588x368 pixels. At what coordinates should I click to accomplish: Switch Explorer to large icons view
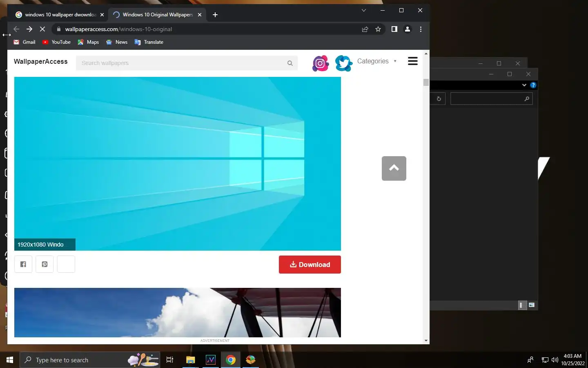tap(532, 305)
